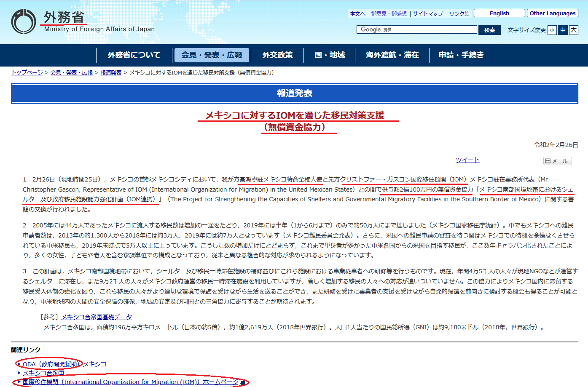
Task: Open the 国・地域 menu
Action: 330,55
